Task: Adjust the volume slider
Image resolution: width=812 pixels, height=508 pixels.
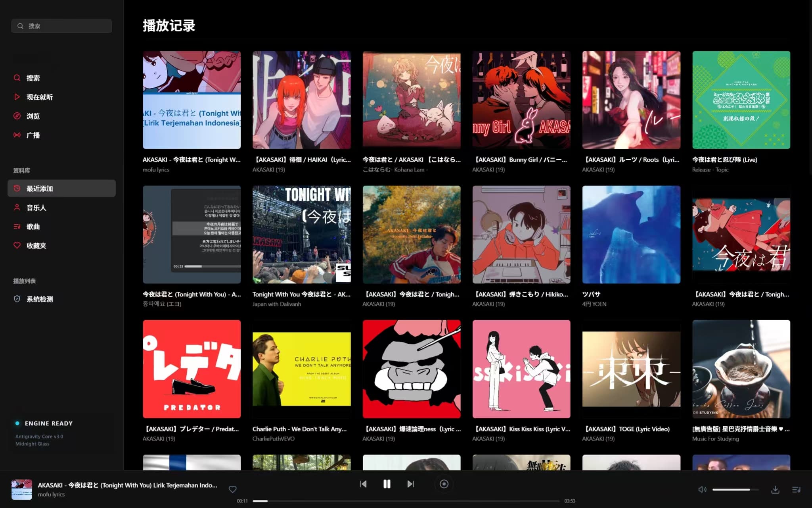Action: pyautogui.click(x=735, y=489)
